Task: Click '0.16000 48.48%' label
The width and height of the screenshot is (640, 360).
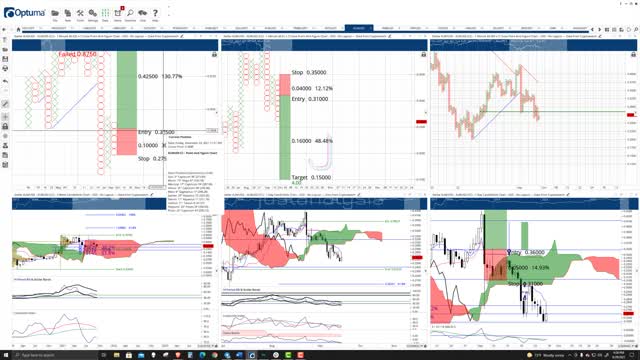Action: point(312,141)
